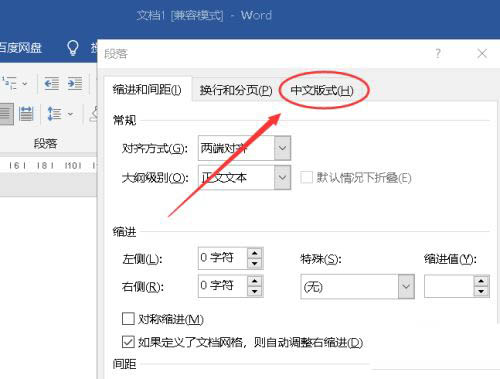Click the 缩进值 input field
The image size is (500, 379).
tap(449, 286)
